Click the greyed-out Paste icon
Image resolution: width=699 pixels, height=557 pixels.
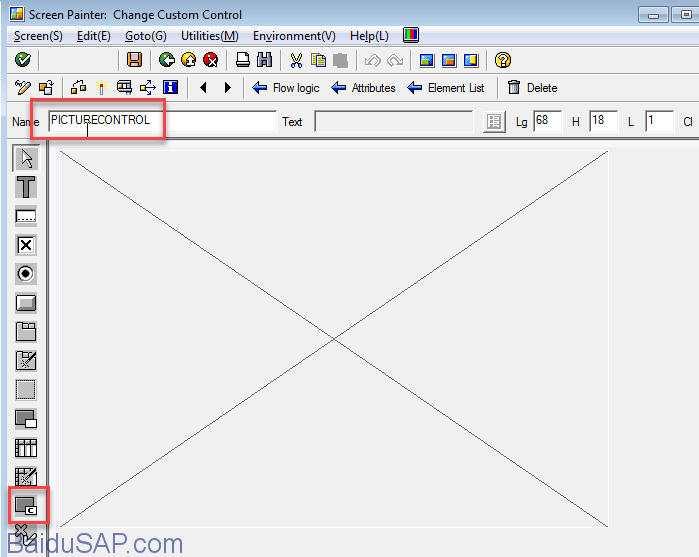point(340,60)
